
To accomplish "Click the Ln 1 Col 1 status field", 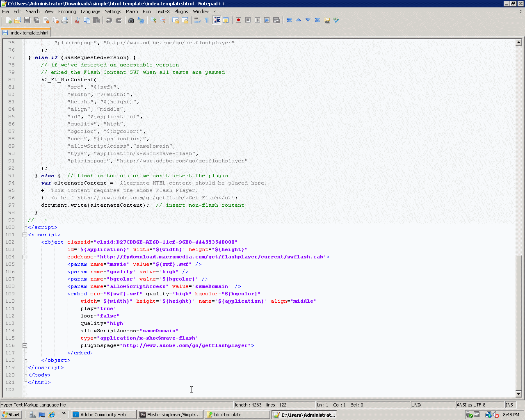I will [x=363, y=405].
